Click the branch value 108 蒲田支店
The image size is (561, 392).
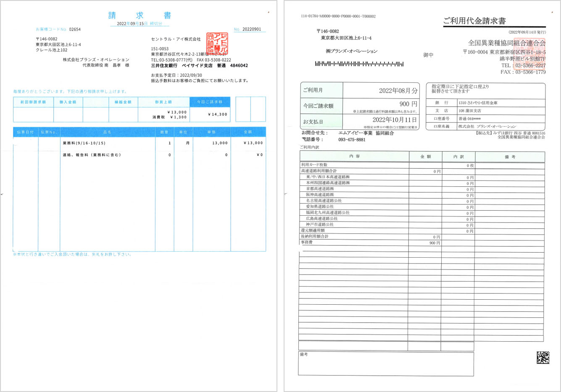469,111
